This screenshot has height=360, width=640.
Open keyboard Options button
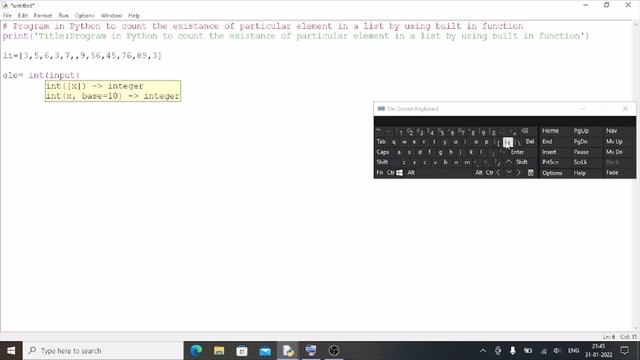[x=552, y=173]
